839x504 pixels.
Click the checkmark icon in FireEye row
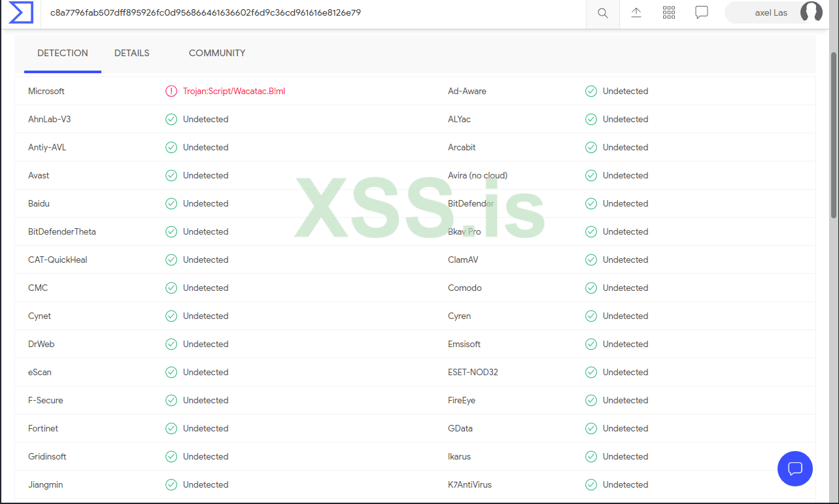[591, 401]
